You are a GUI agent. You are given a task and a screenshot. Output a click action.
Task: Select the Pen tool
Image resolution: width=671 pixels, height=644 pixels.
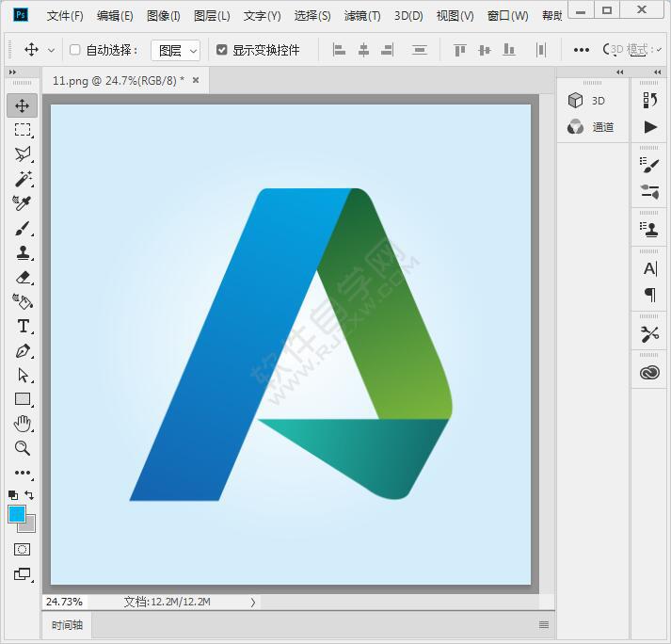pyautogui.click(x=24, y=350)
